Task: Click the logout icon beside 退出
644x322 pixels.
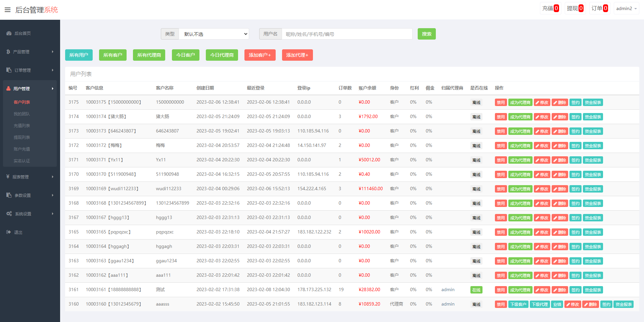Action: [x=9, y=232]
